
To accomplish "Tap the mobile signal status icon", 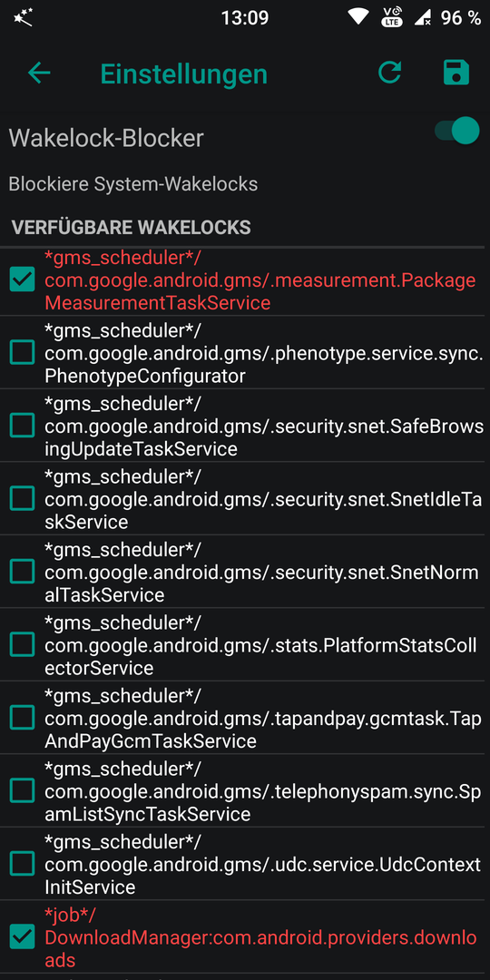I will tap(423, 17).
